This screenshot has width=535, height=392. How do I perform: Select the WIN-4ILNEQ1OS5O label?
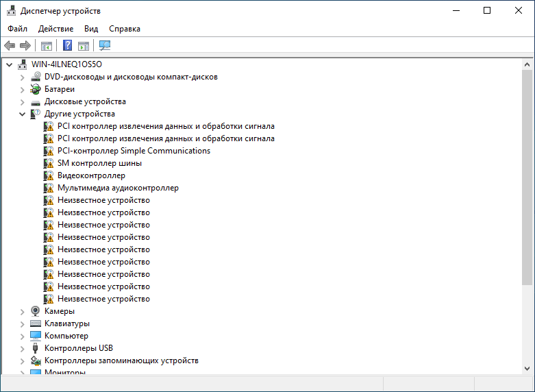tap(66, 64)
